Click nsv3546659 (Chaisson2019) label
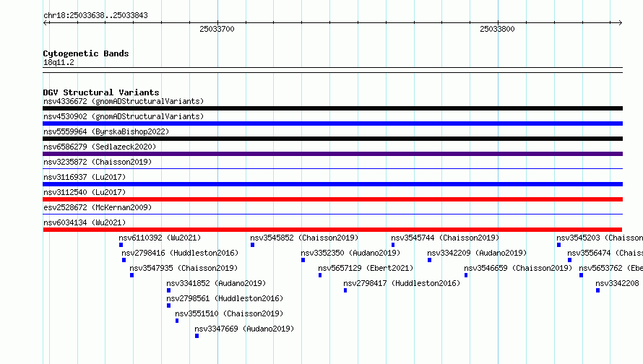The image size is (643, 364). (x=518, y=268)
